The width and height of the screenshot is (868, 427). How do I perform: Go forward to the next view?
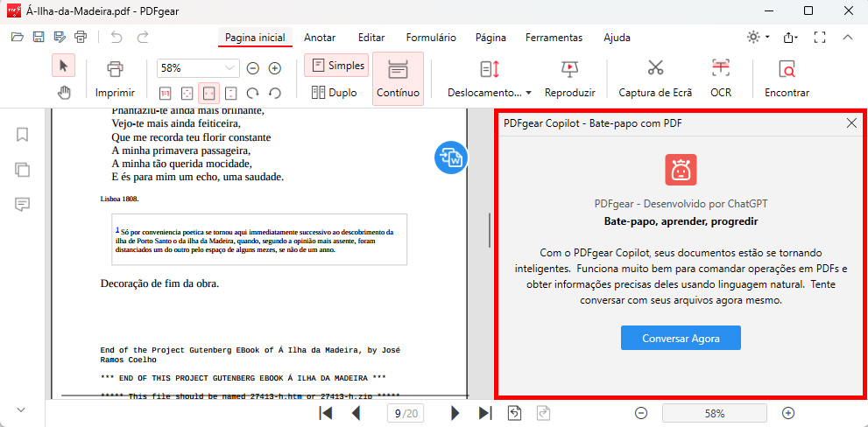click(x=543, y=413)
